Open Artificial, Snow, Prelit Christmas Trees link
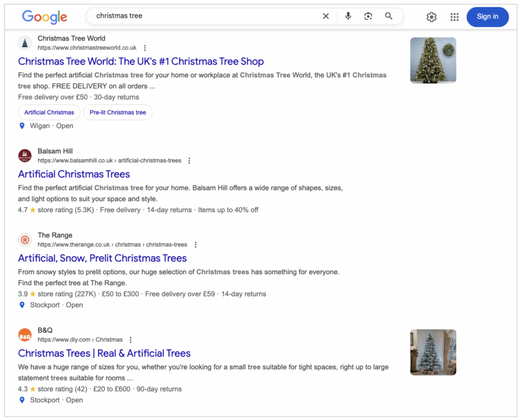The height and width of the screenshot is (420, 521). [x=102, y=258]
